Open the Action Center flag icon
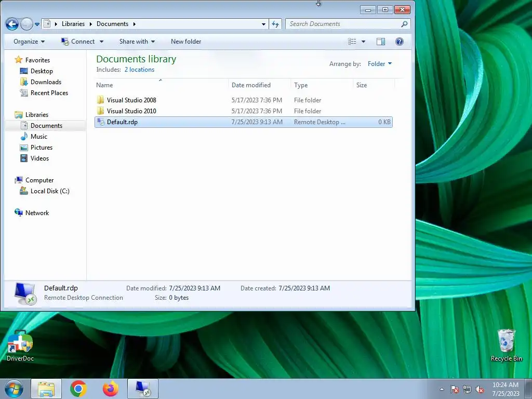This screenshot has height=399, width=532. pos(454,389)
